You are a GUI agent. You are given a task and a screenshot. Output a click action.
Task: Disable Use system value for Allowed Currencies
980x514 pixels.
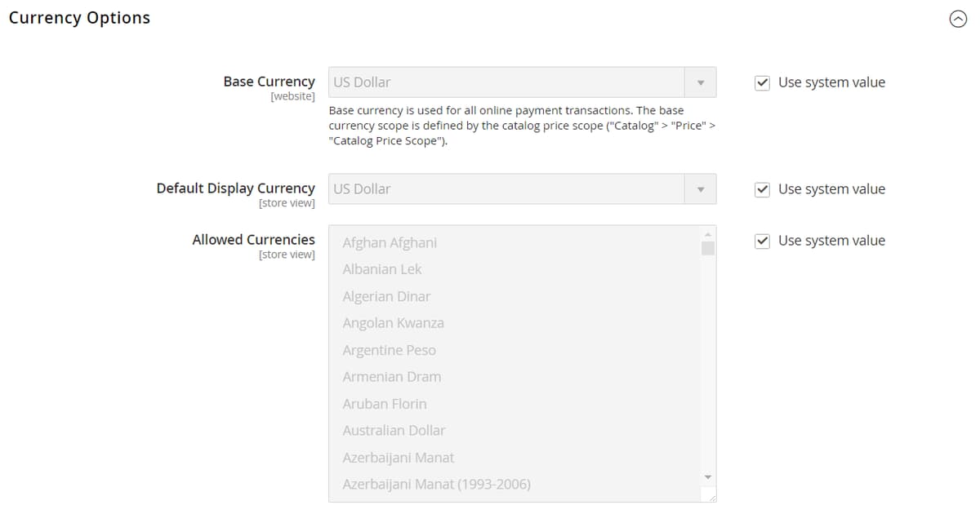click(761, 241)
